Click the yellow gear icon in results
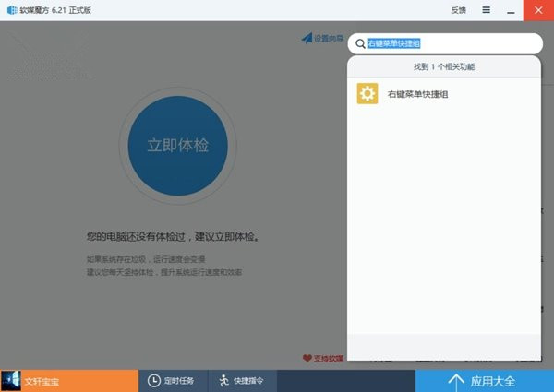Screen dimensions: 554x392 [x=367, y=94]
